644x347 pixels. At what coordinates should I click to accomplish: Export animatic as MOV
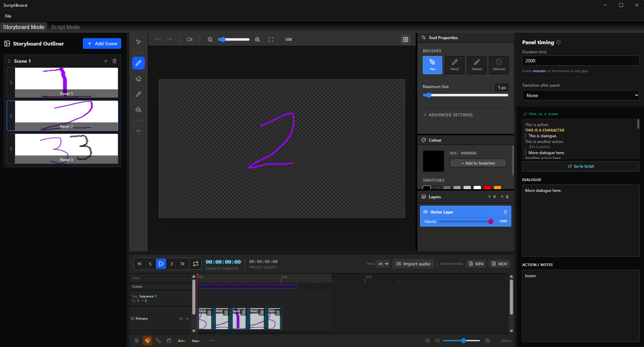499,264
